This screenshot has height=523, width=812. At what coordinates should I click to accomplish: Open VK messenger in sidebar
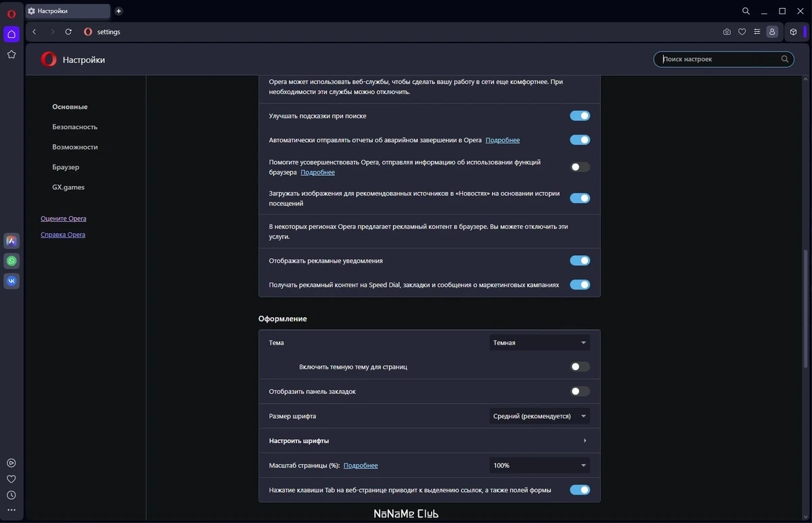[x=12, y=281]
